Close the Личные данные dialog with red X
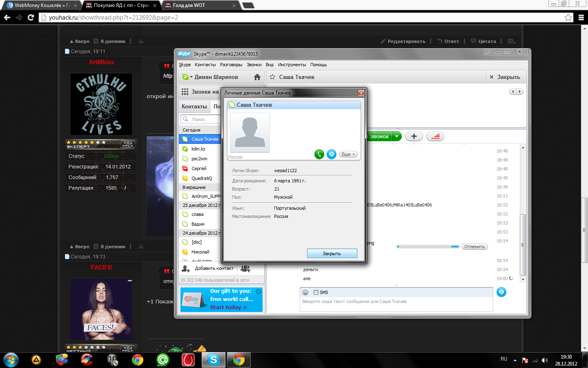588x368 pixels. [361, 93]
